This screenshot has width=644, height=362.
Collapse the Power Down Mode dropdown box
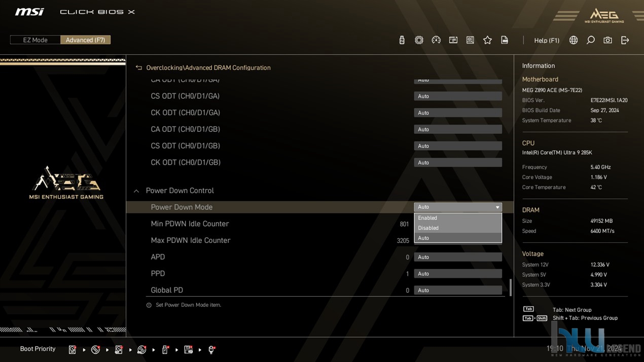(x=458, y=207)
